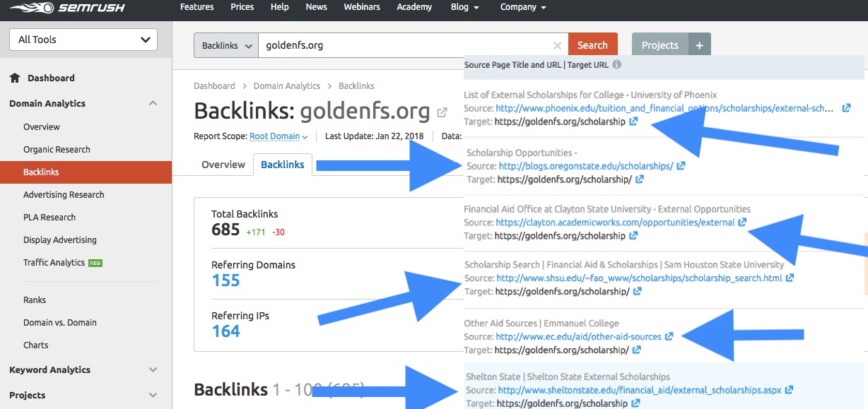Viewport: 868px width, 409px height.
Task: Select Display Advertising in the sidebar
Action: tap(60, 240)
